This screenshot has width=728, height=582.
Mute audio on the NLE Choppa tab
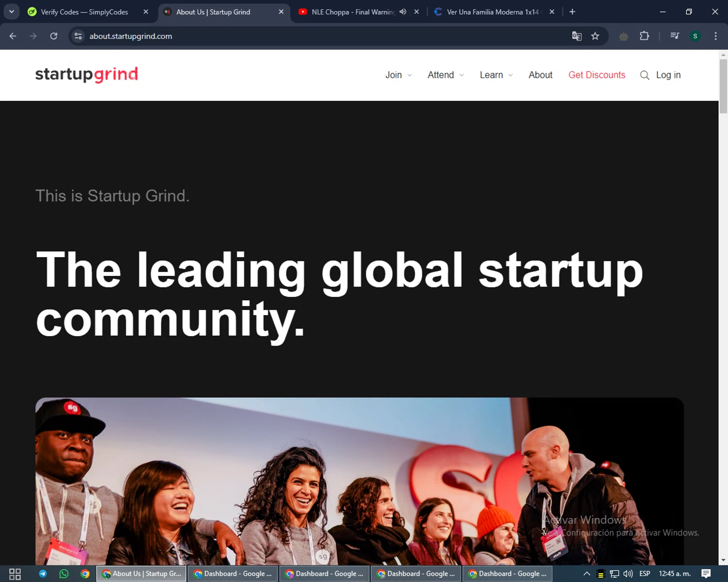tap(403, 12)
